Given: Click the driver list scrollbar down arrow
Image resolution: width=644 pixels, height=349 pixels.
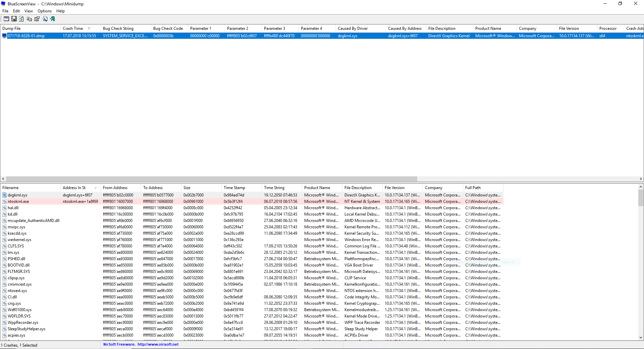Looking at the screenshot, I should 641,338.
